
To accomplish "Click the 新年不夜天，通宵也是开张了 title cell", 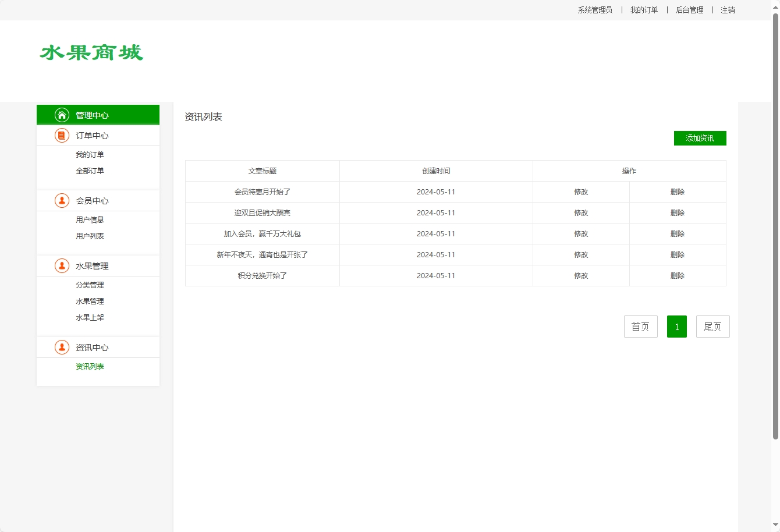I will click(x=263, y=255).
